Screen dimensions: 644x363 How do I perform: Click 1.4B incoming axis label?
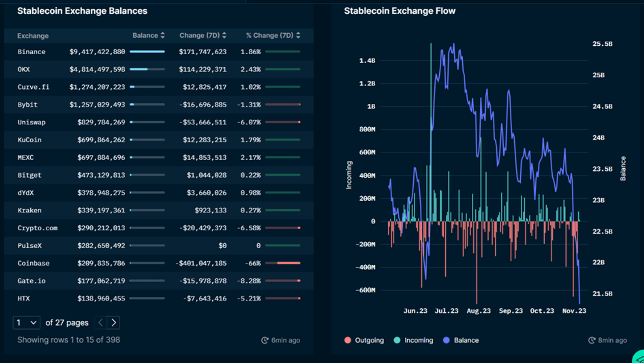367,61
